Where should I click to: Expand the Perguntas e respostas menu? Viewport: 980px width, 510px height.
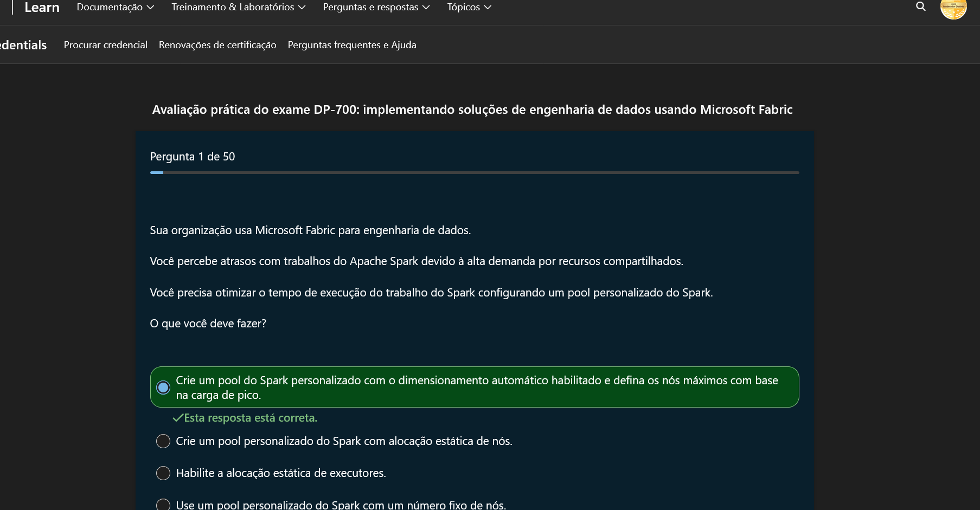(376, 7)
